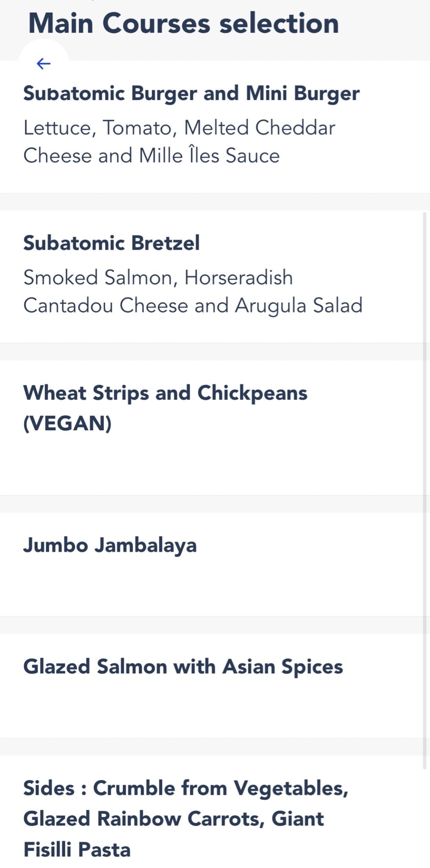
Task: Tap the Lettuce, Tomato, Melted Cheddar line
Action: pos(179,128)
